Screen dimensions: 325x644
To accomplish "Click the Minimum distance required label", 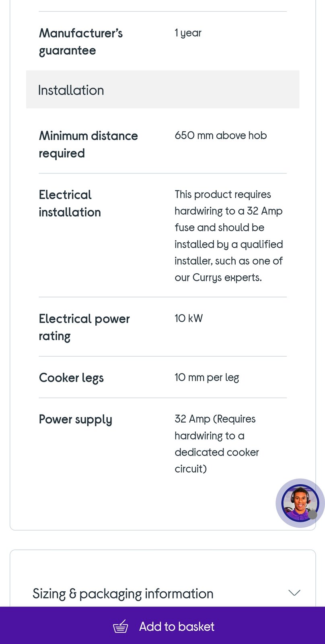I will click(x=88, y=144).
